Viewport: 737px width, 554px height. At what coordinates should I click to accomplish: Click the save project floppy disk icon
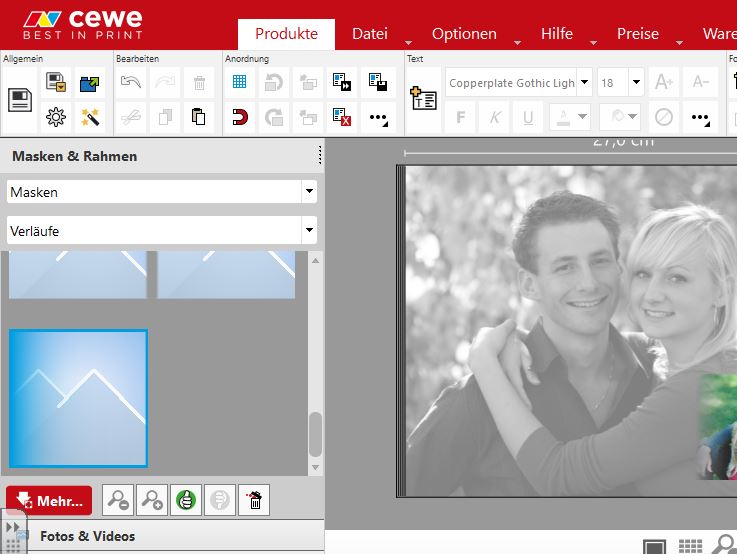pyautogui.click(x=20, y=100)
